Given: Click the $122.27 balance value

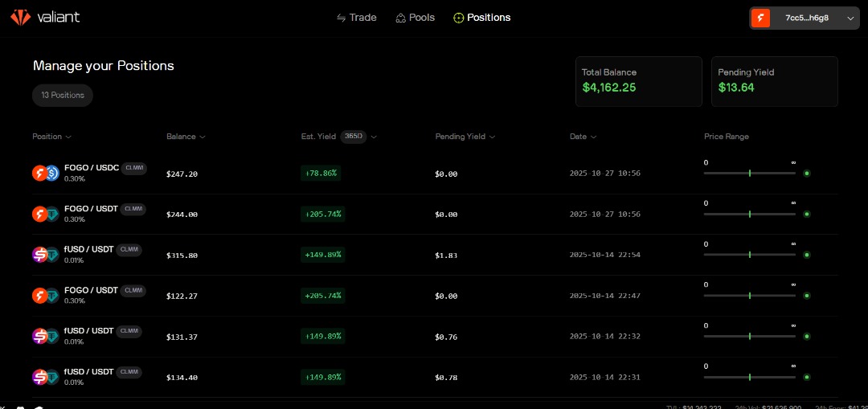Looking at the screenshot, I should click(182, 296).
